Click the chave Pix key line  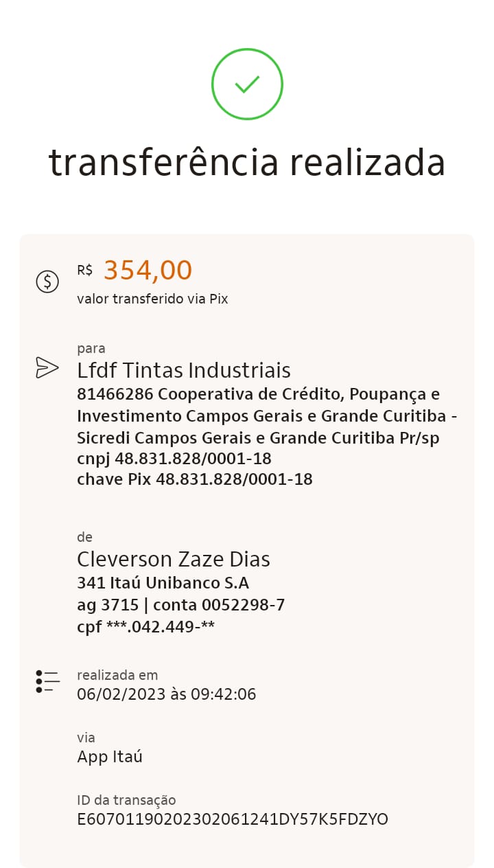point(195,479)
